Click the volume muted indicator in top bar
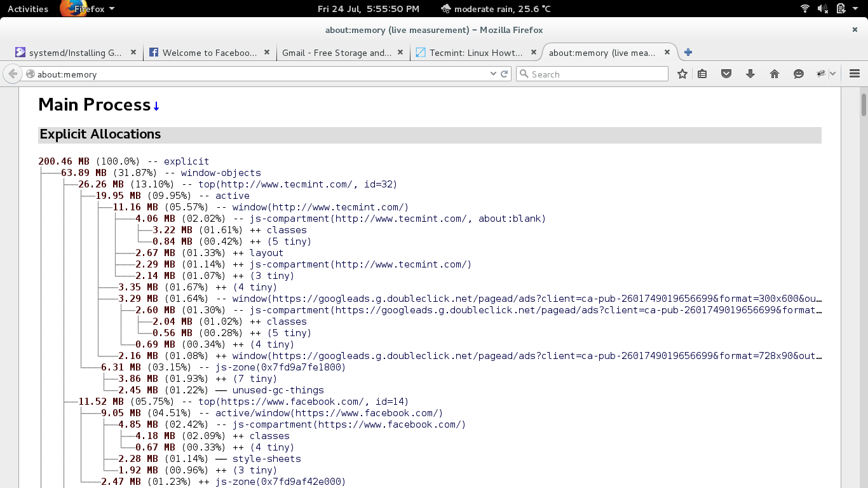The height and width of the screenshot is (488, 868). pyautogui.click(x=822, y=8)
